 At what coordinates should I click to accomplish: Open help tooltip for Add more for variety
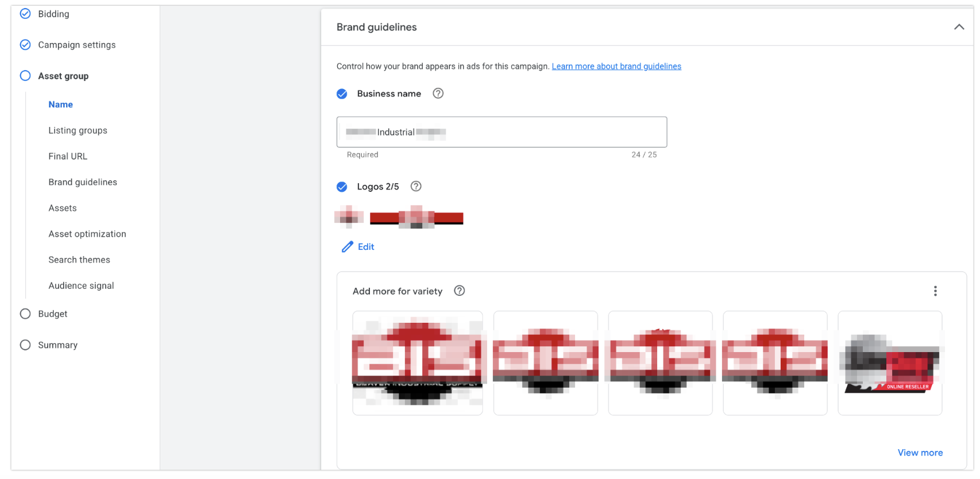pos(460,291)
